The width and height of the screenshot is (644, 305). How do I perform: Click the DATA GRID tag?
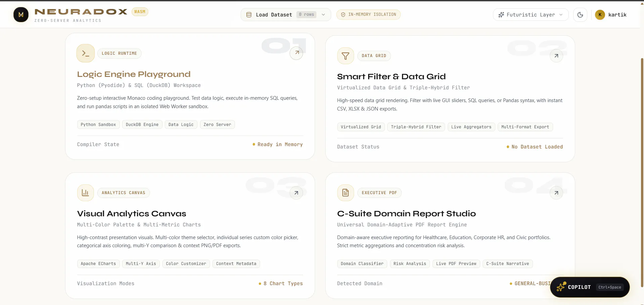tap(374, 56)
